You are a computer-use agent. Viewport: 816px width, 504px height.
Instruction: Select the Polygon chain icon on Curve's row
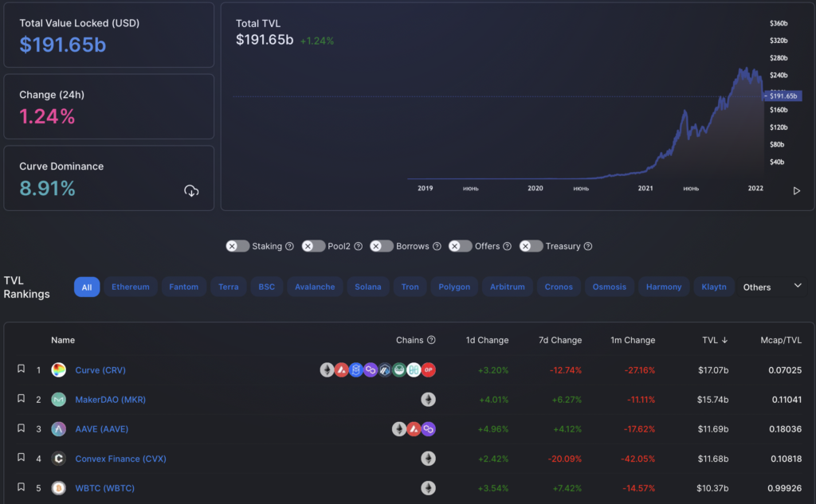[370, 370]
